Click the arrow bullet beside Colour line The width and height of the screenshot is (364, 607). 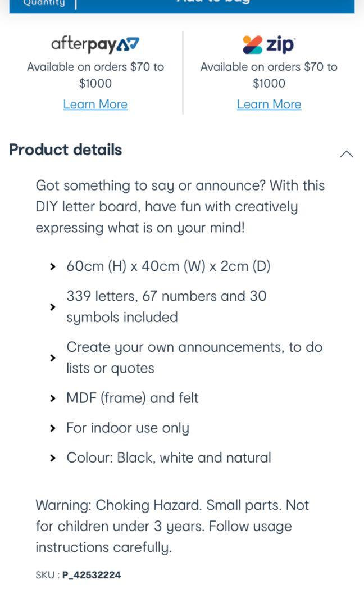pos(53,458)
